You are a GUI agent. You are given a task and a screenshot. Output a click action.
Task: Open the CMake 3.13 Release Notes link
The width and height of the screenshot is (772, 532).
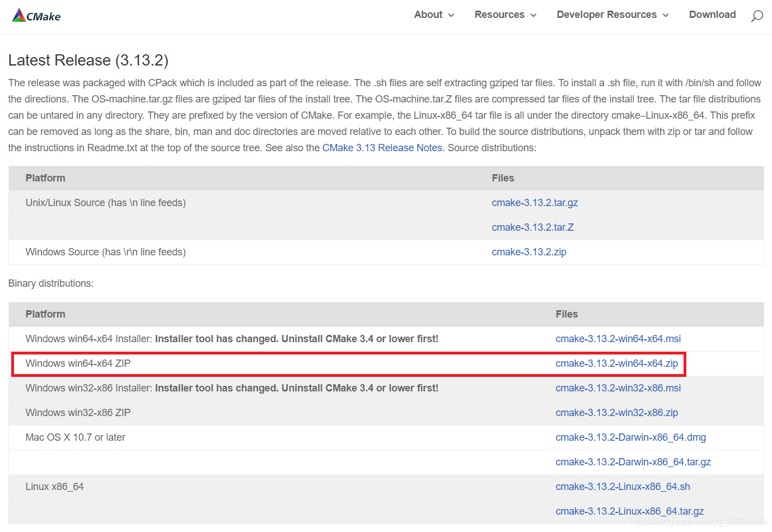(382, 148)
